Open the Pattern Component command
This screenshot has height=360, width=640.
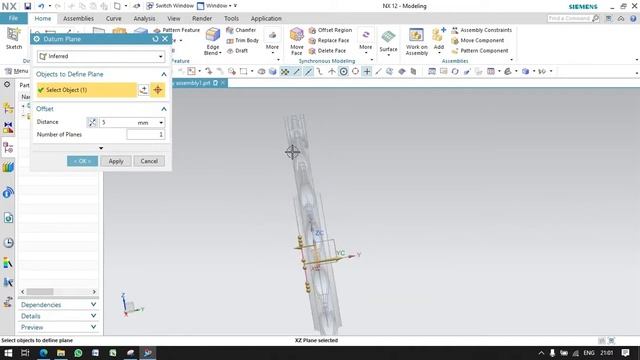point(480,51)
